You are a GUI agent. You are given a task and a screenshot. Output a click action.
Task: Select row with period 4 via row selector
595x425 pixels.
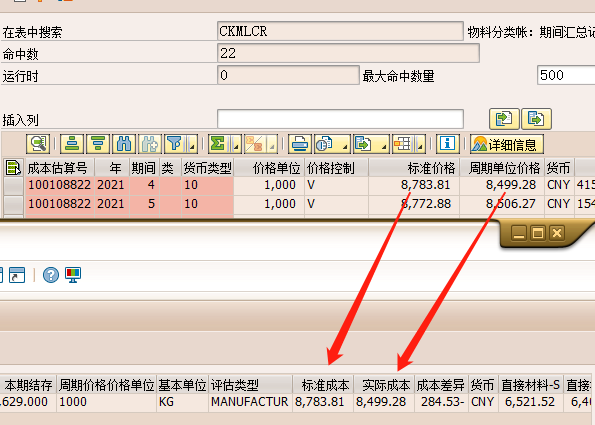13,185
